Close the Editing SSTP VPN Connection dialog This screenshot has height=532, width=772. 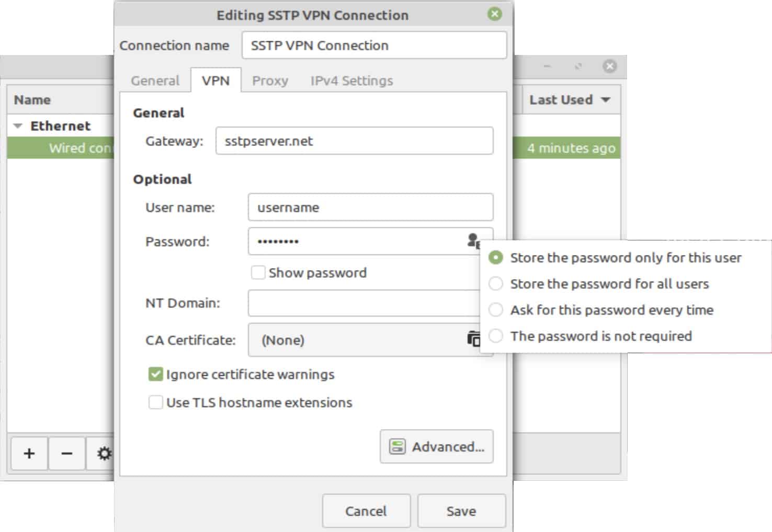click(494, 14)
